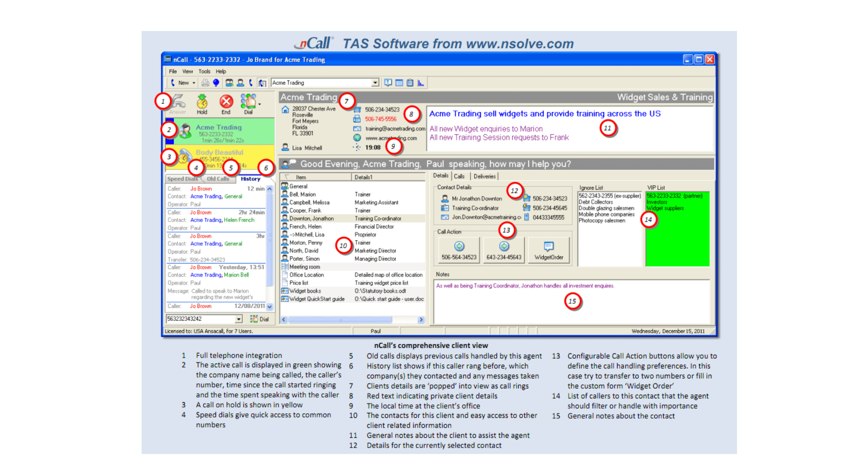The width and height of the screenshot is (868, 473).
Task: Open the Tools menu
Action: (x=204, y=71)
